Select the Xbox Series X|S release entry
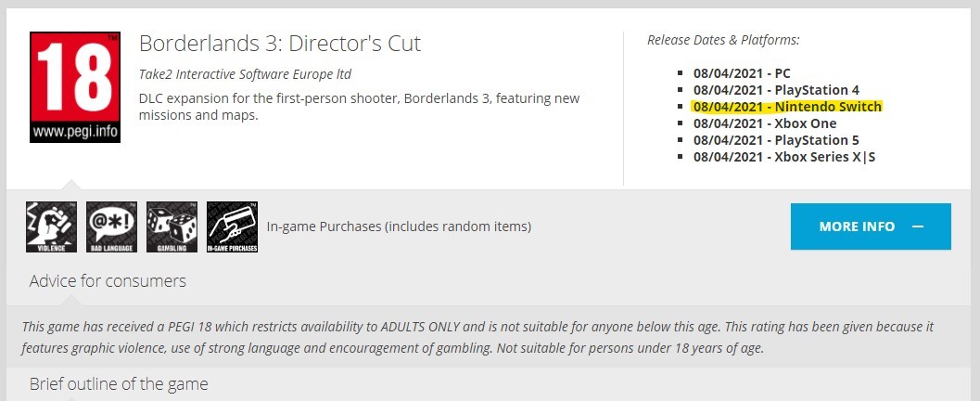 point(784,157)
